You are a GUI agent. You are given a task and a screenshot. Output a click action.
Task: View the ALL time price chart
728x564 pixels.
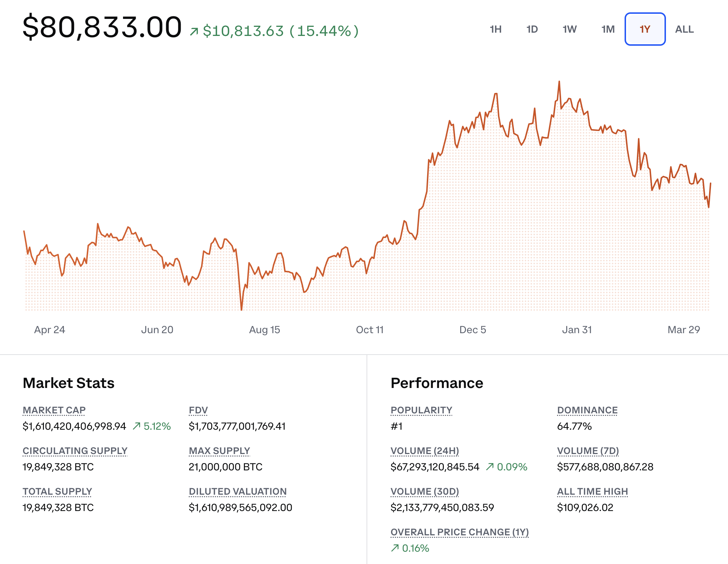684,29
